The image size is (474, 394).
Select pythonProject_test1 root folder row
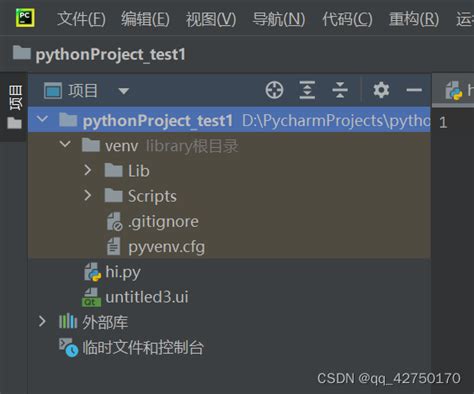[x=229, y=120]
